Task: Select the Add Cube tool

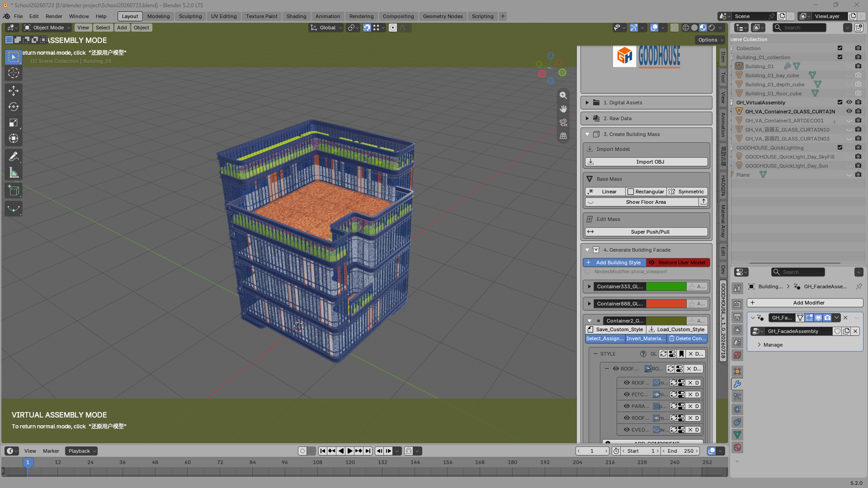Action: tap(14, 190)
